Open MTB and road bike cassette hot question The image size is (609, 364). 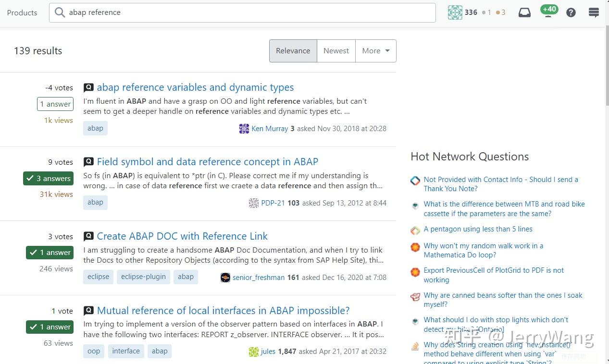coord(504,209)
